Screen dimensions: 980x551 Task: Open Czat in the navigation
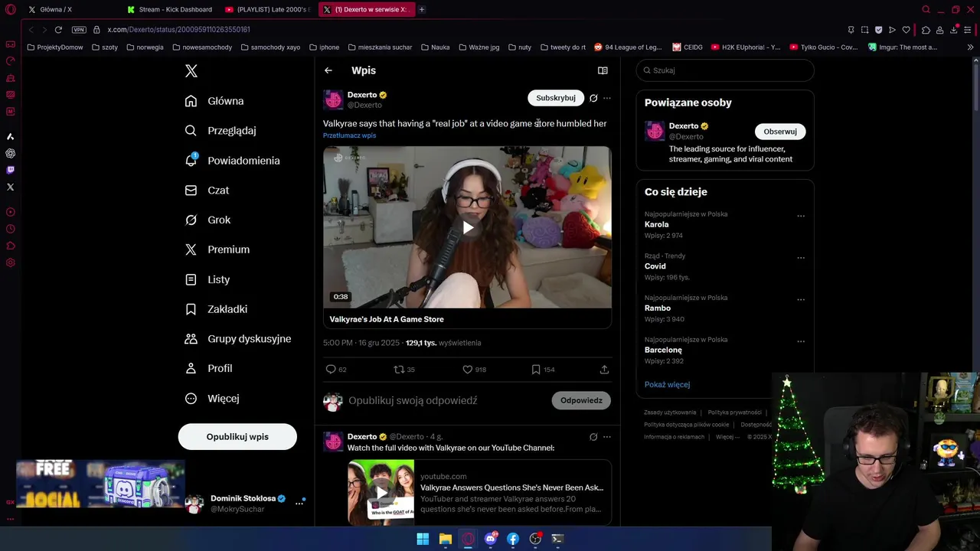[207, 191]
